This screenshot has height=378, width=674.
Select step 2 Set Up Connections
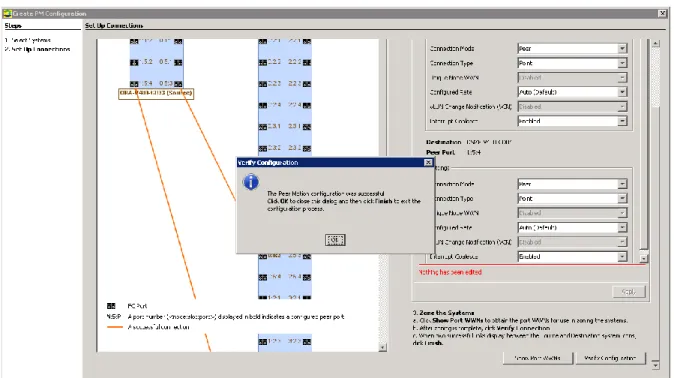pyautogui.click(x=37, y=49)
